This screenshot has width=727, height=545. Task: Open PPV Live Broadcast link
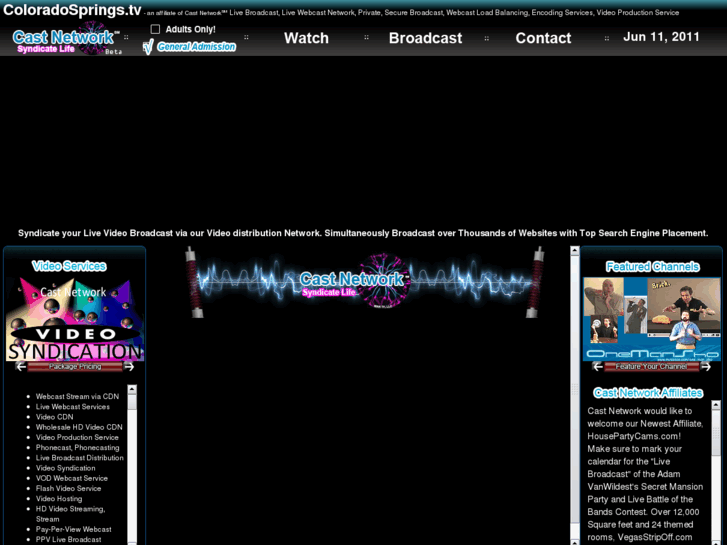click(x=68, y=539)
